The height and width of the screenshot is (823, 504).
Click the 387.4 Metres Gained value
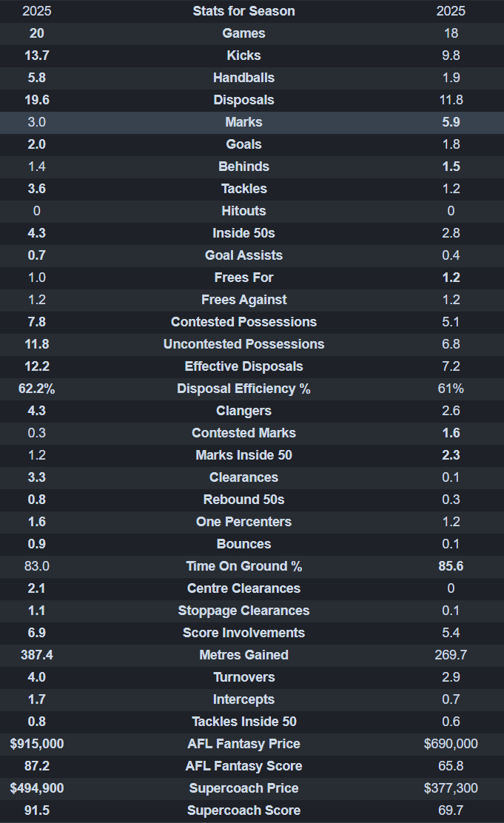pos(36,655)
